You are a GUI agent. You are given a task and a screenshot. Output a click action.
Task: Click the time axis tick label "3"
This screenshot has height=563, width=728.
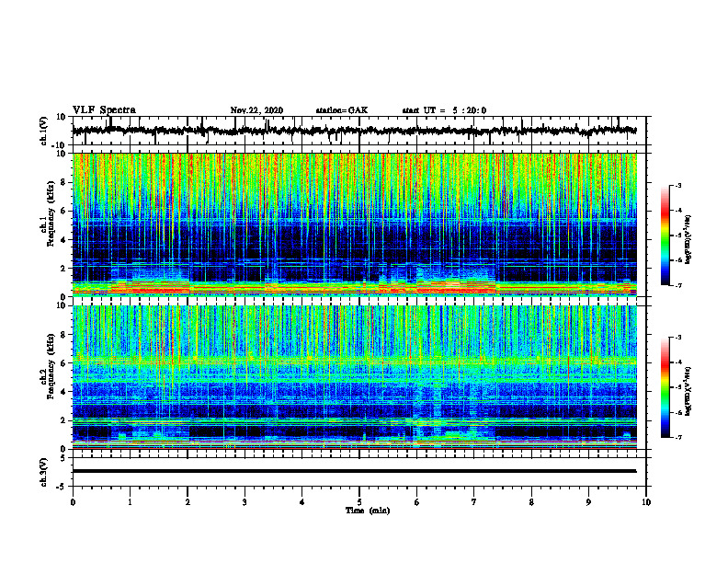[245, 502]
